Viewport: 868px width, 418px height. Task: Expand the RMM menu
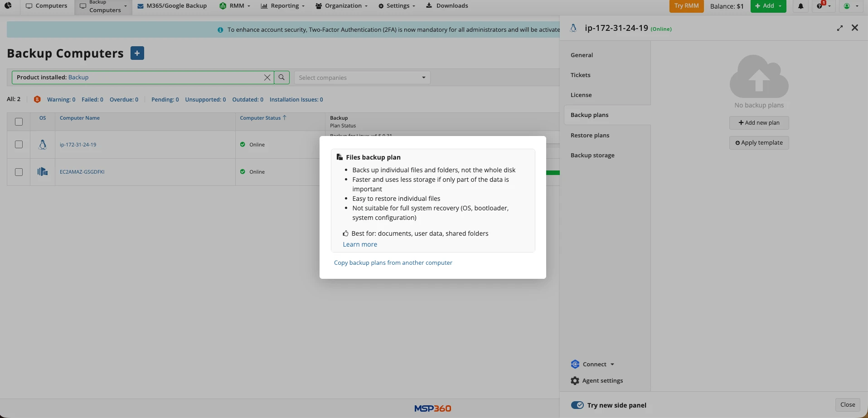point(235,6)
